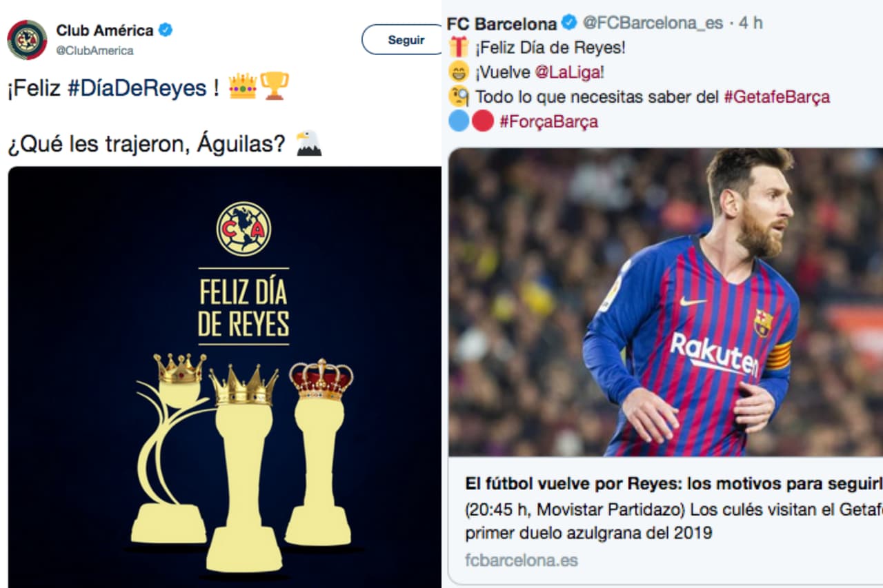The height and width of the screenshot is (588, 883).
Task: Click the @FCBarcelona_es handle
Action: coord(653,23)
